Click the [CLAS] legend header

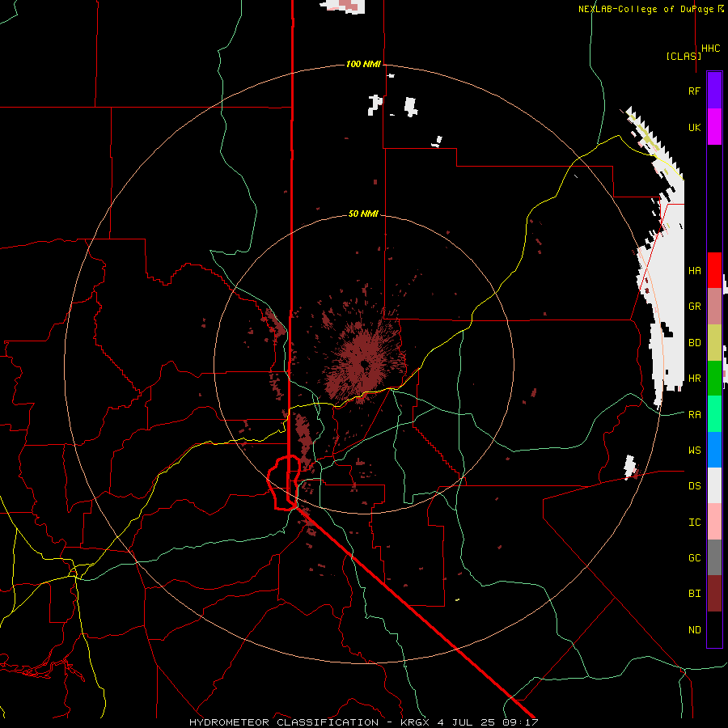tap(684, 56)
